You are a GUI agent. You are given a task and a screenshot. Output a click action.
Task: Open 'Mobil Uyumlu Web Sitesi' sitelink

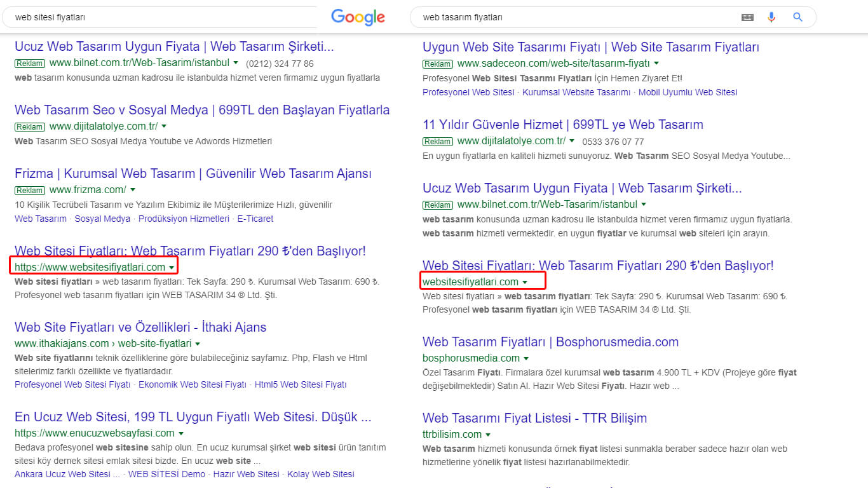(x=688, y=92)
